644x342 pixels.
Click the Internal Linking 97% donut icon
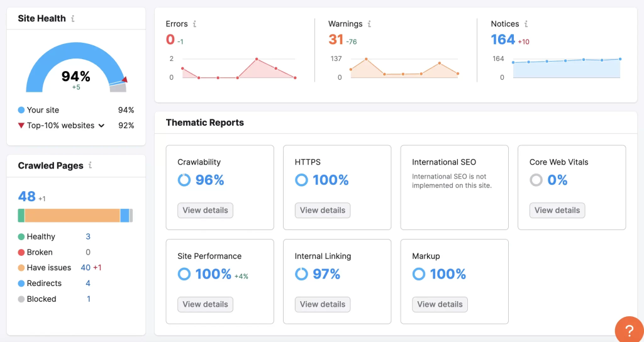[x=301, y=274]
